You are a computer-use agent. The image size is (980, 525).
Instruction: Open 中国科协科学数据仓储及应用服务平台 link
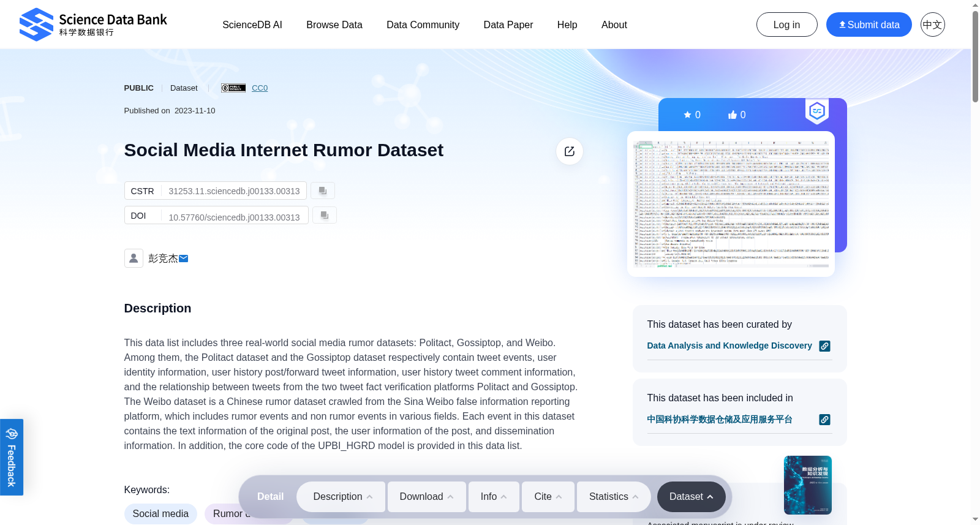pyautogui.click(x=720, y=420)
